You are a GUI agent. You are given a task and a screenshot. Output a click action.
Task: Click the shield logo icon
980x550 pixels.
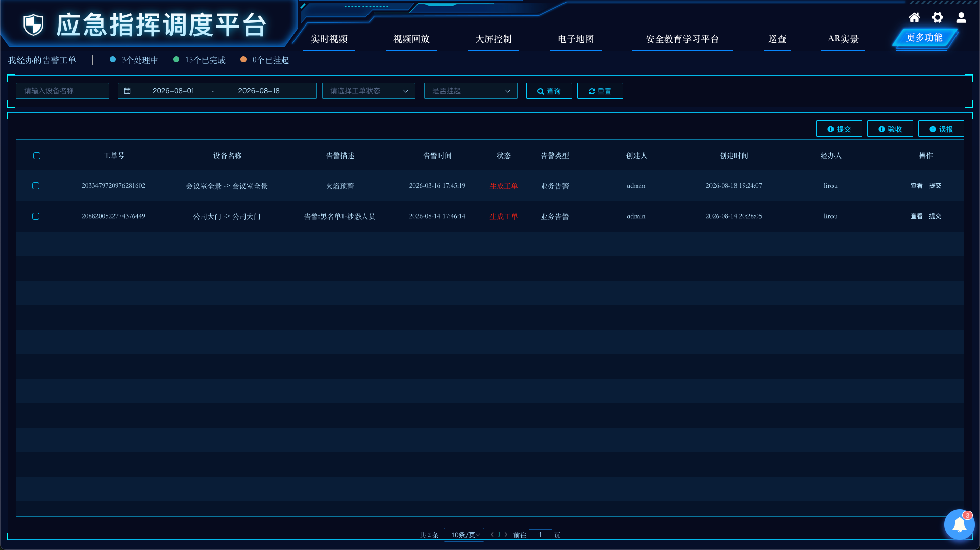click(x=34, y=24)
